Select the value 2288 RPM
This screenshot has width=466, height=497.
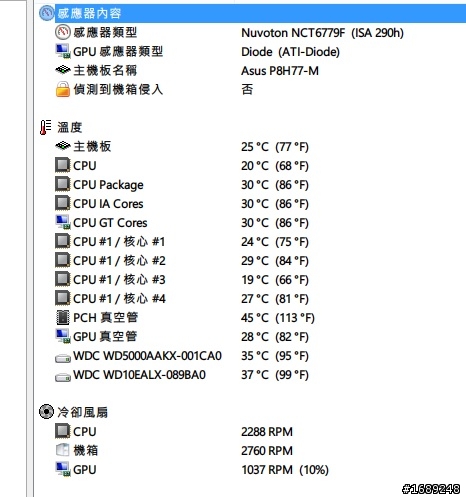tap(267, 432)
